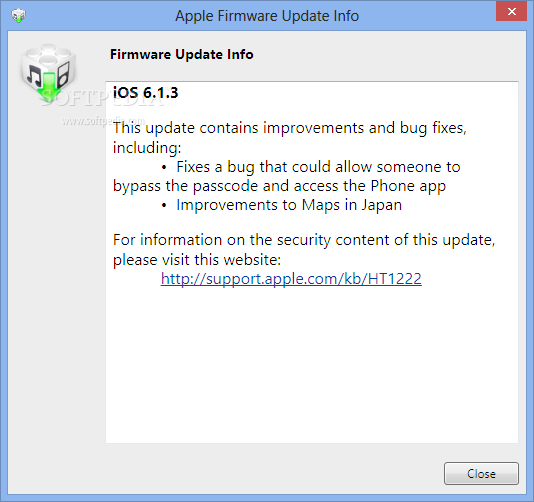Click the "please visit this website:" line
The image size is (534, 502).
197,260
